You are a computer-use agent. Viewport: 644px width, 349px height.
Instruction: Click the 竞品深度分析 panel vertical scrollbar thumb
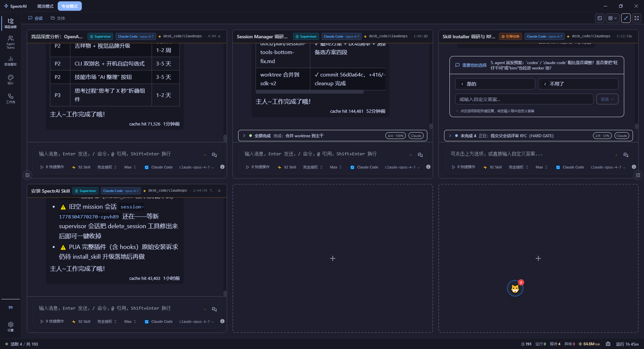225,138
